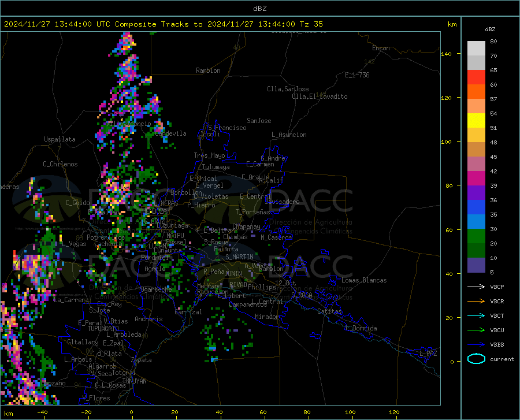Select the purple 36-39 dBZ swatch

click(x=476, y=193)
